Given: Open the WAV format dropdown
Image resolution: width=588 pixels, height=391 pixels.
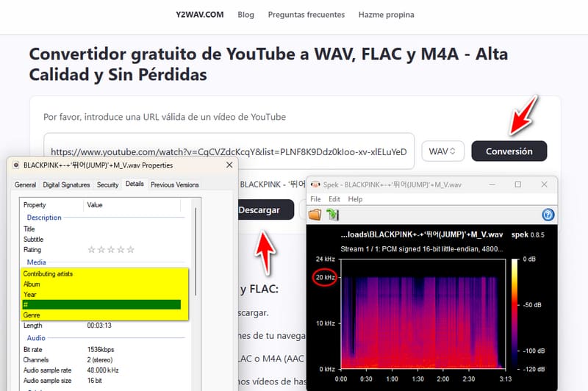Looking at the screenshot, I should click(443, 151).
